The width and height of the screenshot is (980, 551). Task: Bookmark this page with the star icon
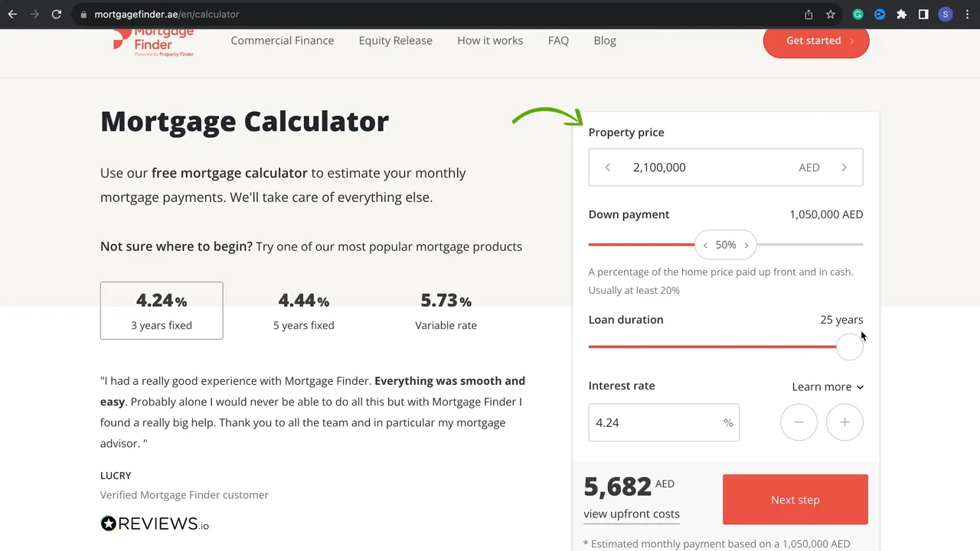831,15
